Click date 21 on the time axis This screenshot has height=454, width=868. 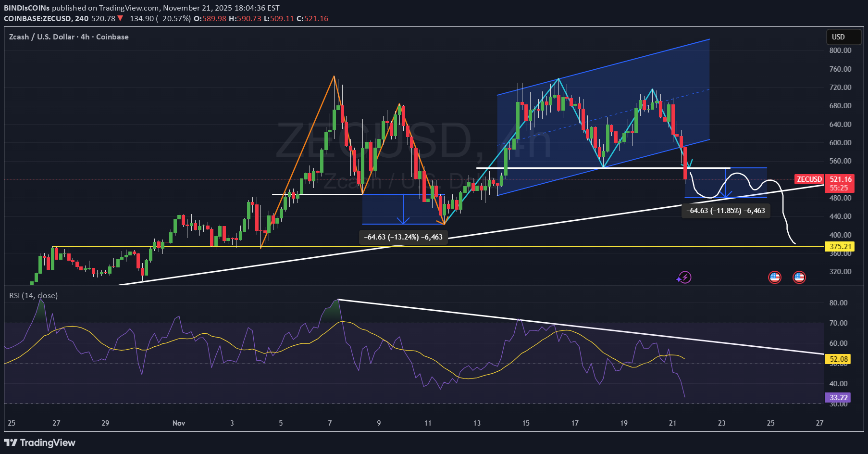click(x=672, y=423)
